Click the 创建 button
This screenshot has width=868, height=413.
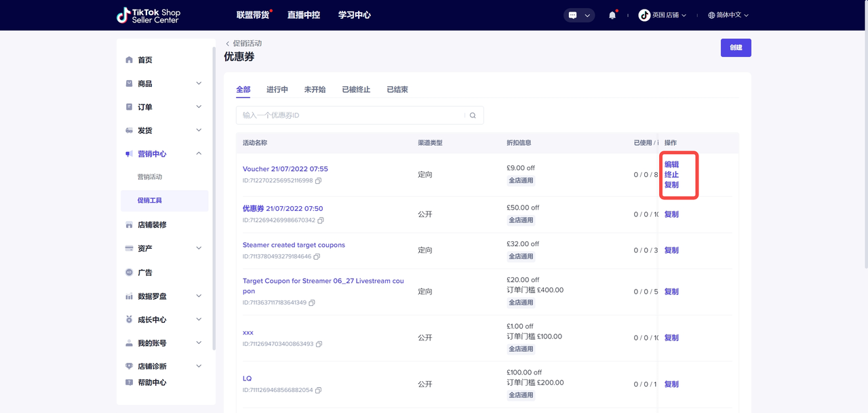(736, 47)
